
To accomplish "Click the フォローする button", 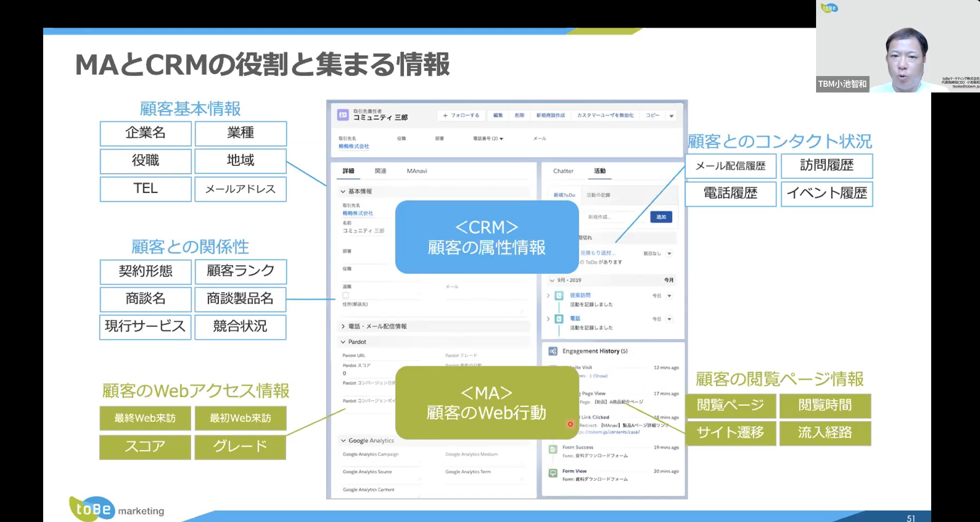I will (461, 116).
